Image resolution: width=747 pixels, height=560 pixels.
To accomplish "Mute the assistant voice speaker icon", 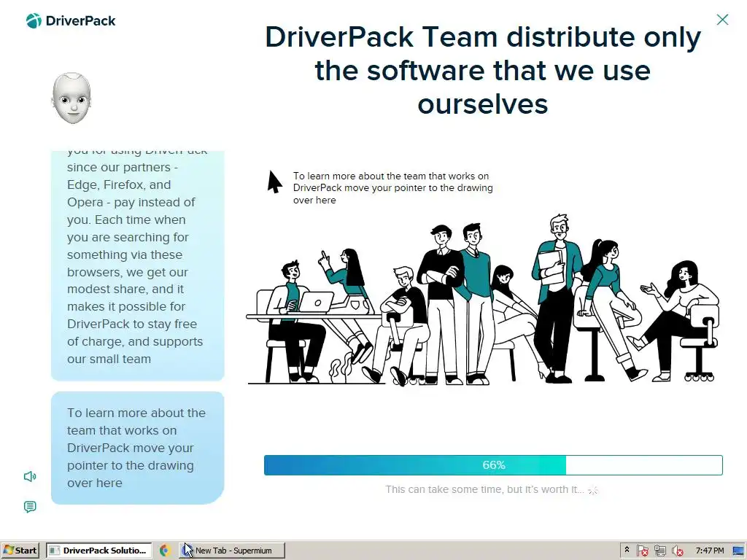I will click(x=30, y=477).
